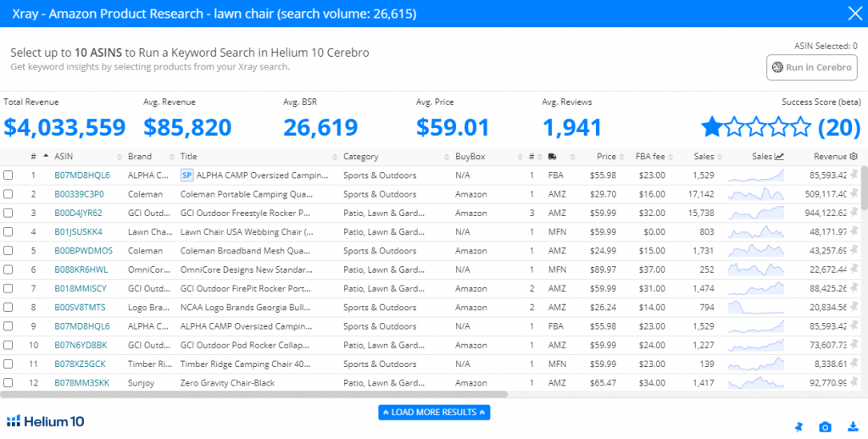Pin the GCI Outdoor Freestyle Rocker row
The height and width of the screenshot is (439, 868).
click(x=854, y=213)
